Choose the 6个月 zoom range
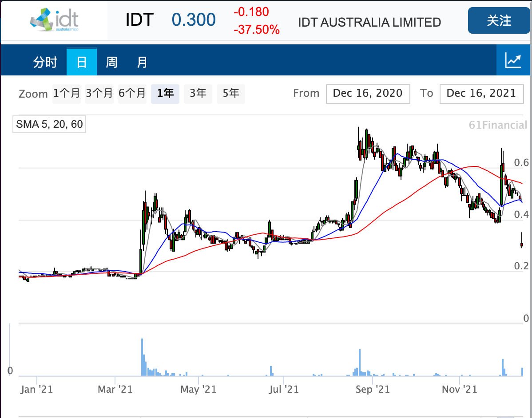The height and width of the screenshot is (418, 532). point(132,94)
